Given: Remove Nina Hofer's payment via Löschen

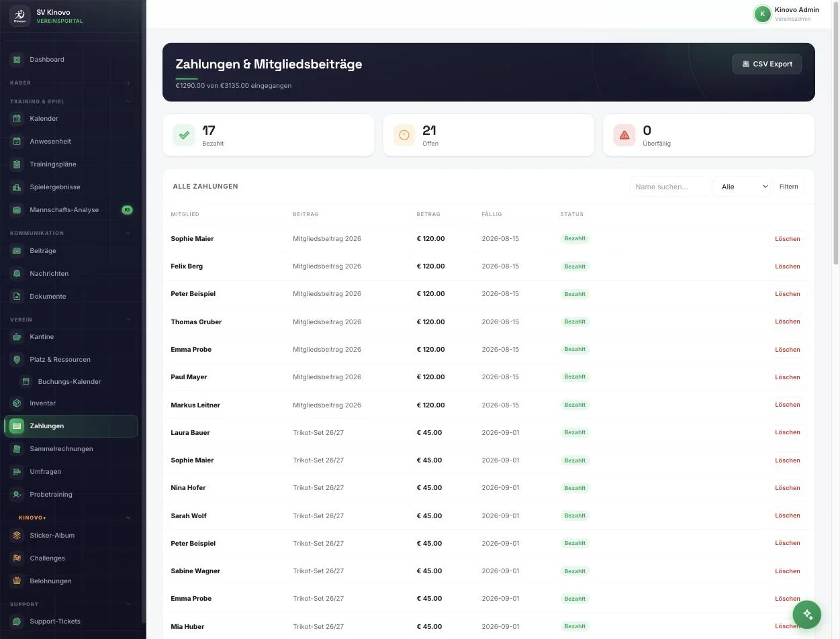Looking at the screenshot, I should click(787, 488).
